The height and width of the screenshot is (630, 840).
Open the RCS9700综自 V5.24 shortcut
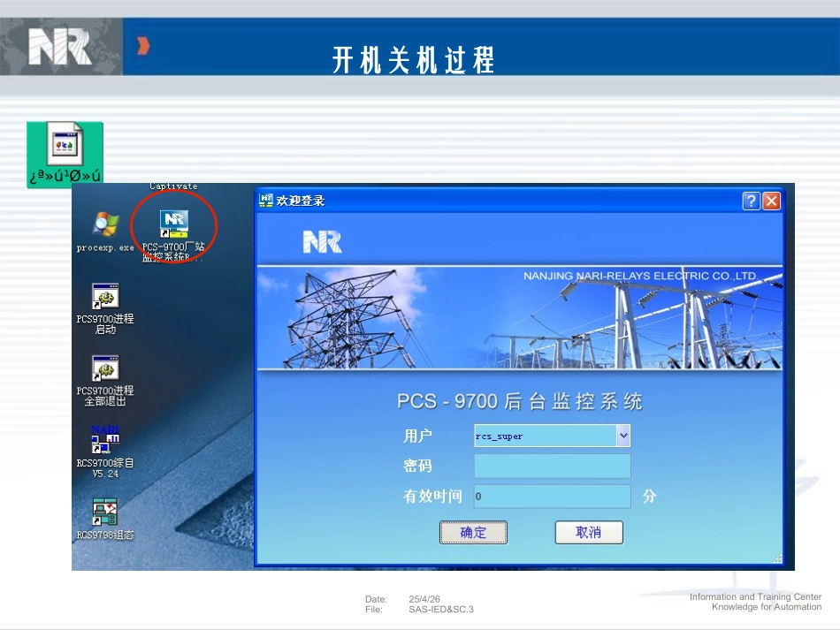(x=105, y=441)
